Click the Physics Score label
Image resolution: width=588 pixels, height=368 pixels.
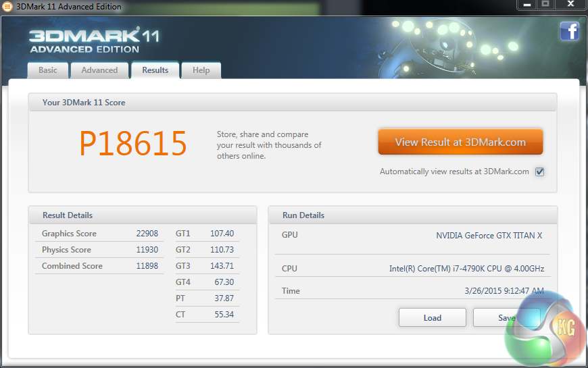pyautogui.click(x=66, y=250)
